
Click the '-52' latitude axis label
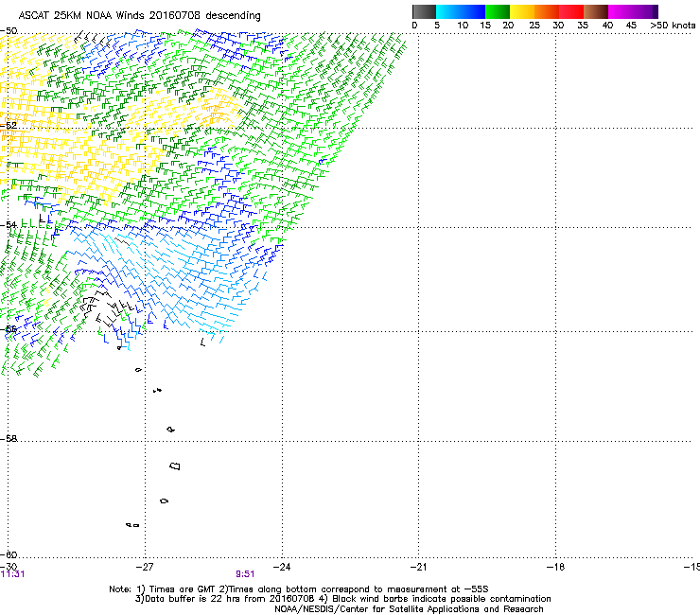tap(9, 126)
